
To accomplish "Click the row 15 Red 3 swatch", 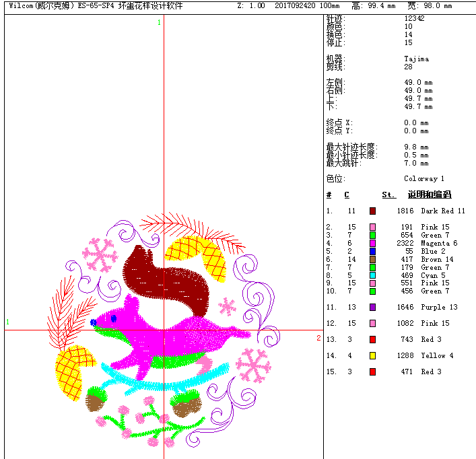I will 372,372.
